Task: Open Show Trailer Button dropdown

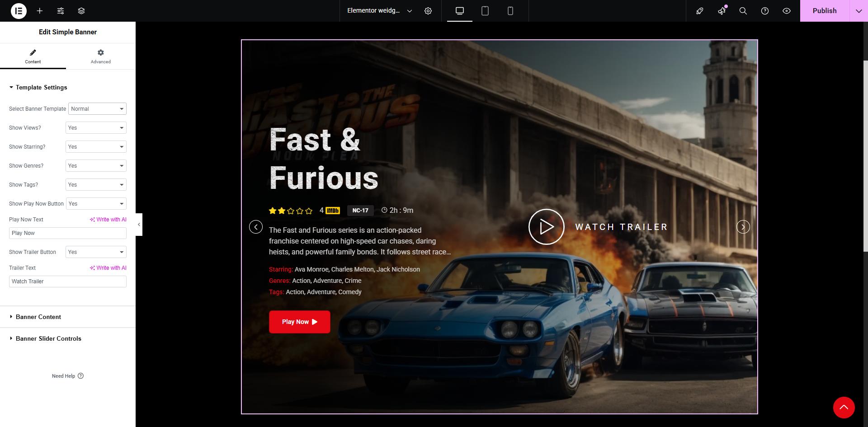Action: 96,252
